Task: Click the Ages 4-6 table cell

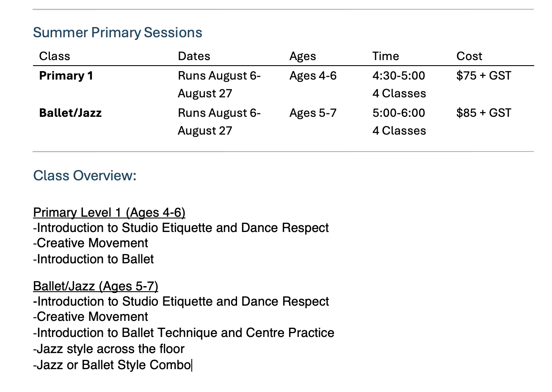Action: (313, 76)
